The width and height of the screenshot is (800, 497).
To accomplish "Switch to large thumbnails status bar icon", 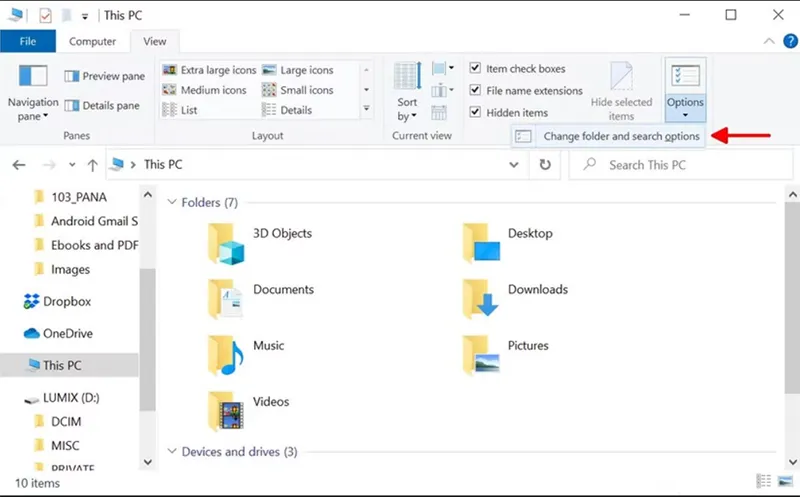I will coord(785,481).
